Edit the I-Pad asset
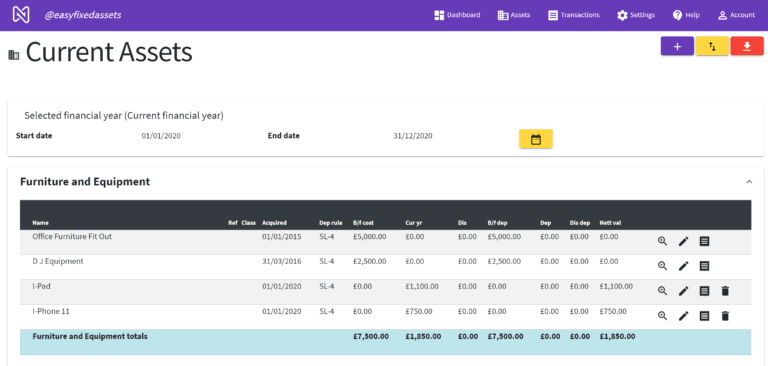768x366 pixels. tap(683, 291)
